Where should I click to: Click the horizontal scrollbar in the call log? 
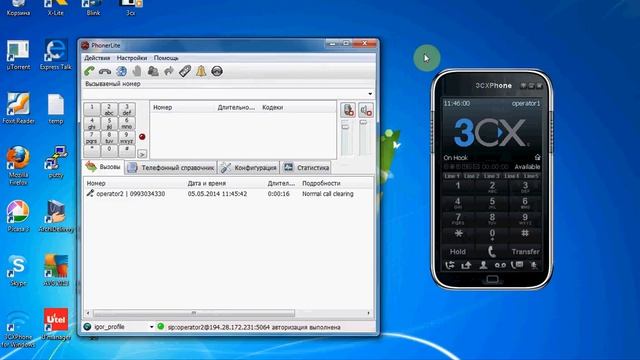click(194, 313)
